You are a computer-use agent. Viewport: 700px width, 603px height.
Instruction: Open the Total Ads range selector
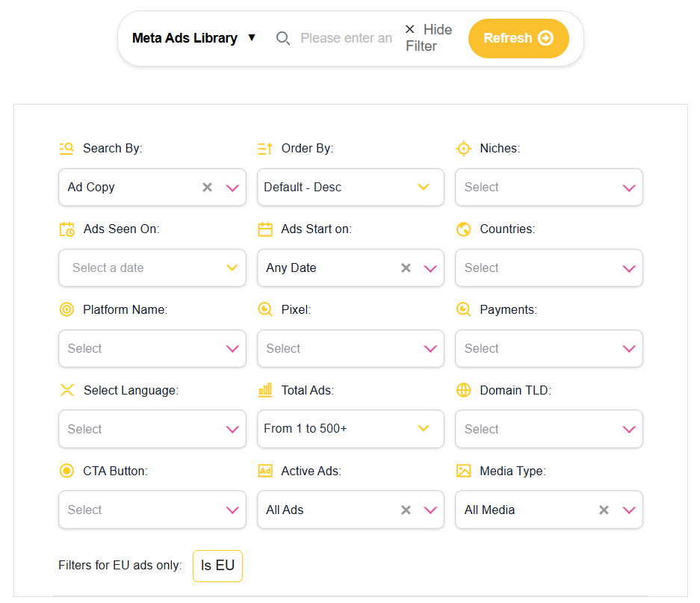(350, 429)
